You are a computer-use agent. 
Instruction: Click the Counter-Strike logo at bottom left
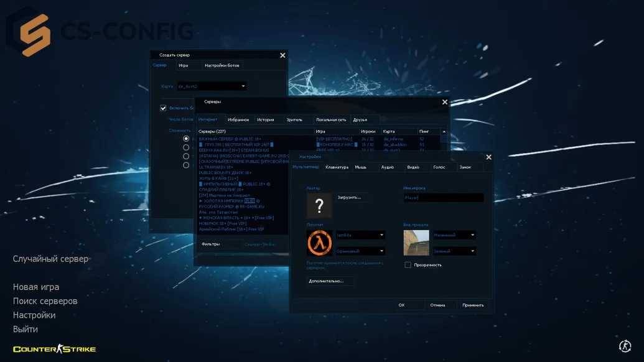(55, 349)
